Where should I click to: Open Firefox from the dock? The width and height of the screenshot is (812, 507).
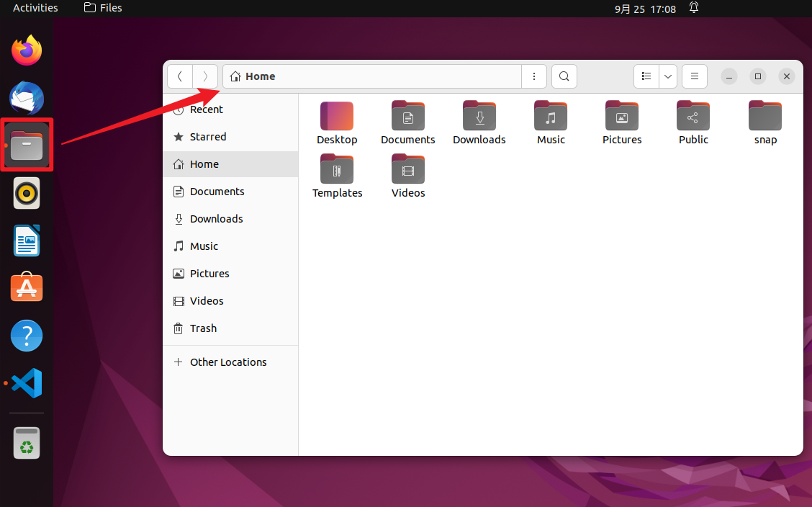click(26, 50)
